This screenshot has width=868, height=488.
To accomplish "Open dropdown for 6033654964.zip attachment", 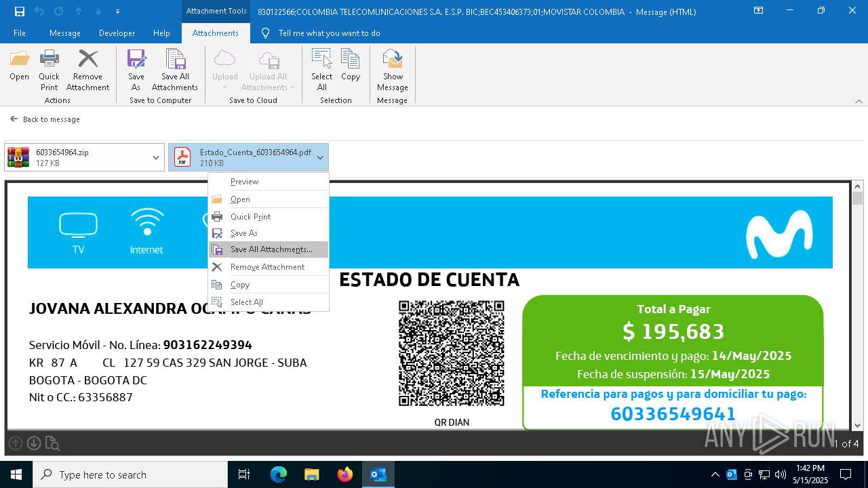I will coord(156,157).
